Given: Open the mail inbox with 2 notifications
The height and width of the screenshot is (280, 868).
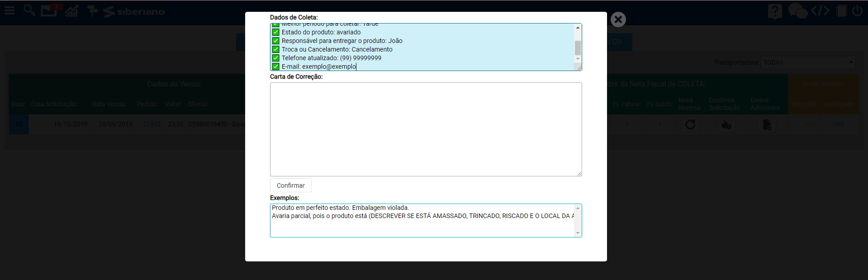Looking at the screenshot, I should (x=49, y=10).
